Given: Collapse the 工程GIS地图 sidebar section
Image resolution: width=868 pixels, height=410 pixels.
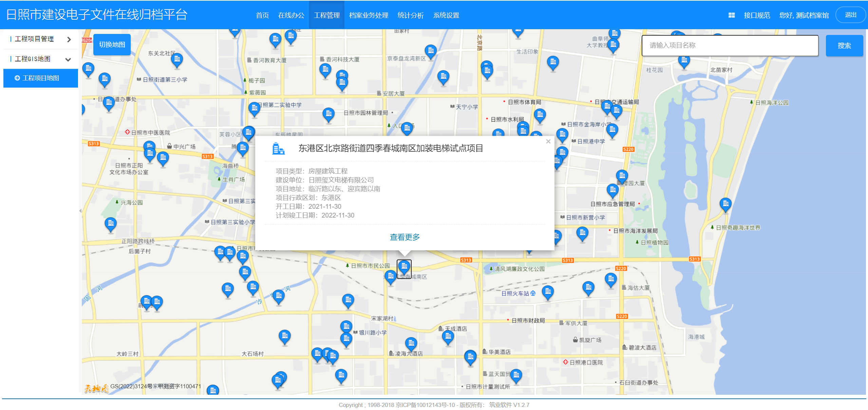Looking at the screenshot, I should pos(41,59).
